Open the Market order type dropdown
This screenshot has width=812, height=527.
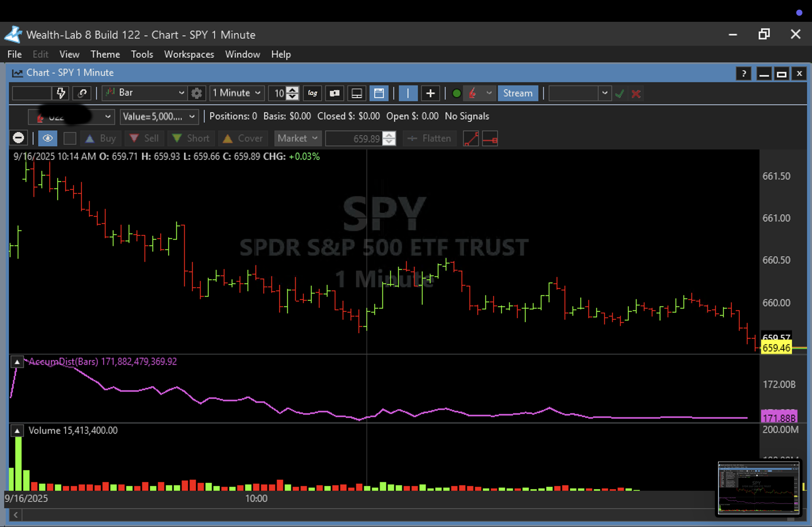297,138
